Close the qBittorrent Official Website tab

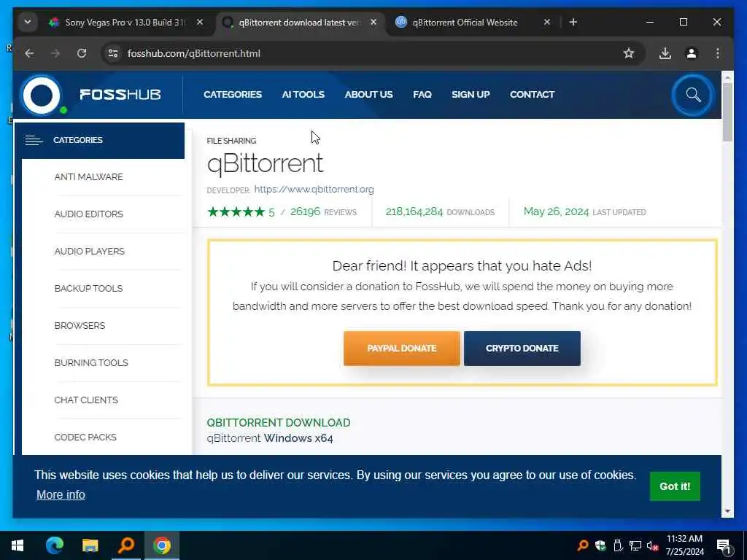pyautogui.click(x=547, y=23)
